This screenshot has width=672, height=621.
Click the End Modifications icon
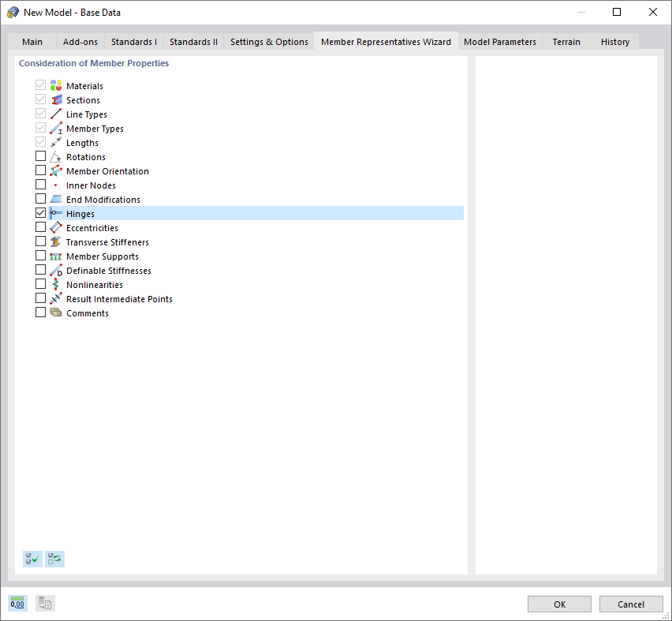click(56, 199)
